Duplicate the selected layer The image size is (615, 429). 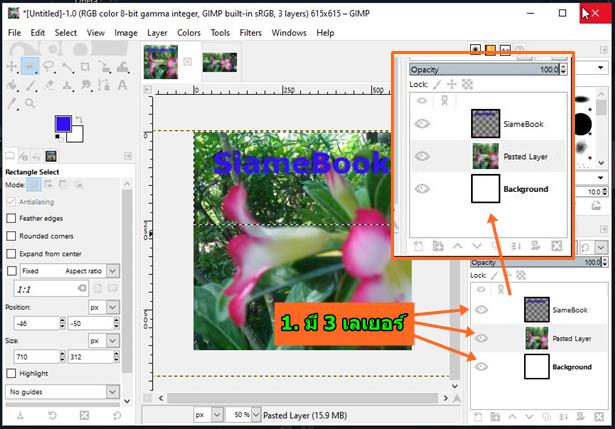[546, 417]
